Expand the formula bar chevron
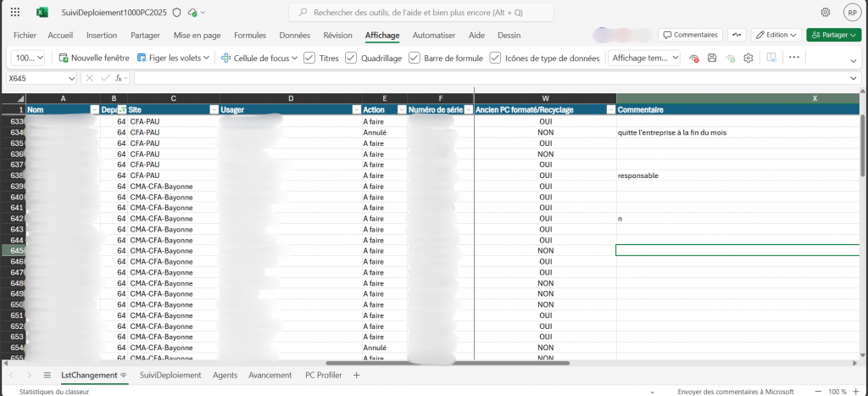The width and height of the screenshot is (868, 396). pos(853,79)
